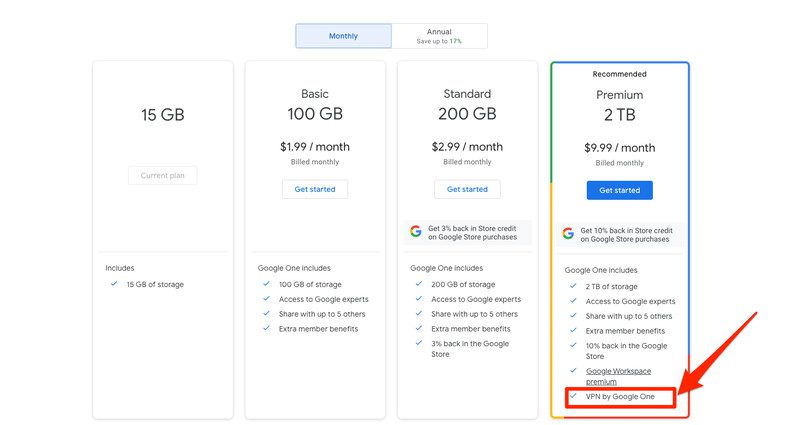
Task: Click Premium plan's Extra member benefits checkmark
Action: [573, 330]
